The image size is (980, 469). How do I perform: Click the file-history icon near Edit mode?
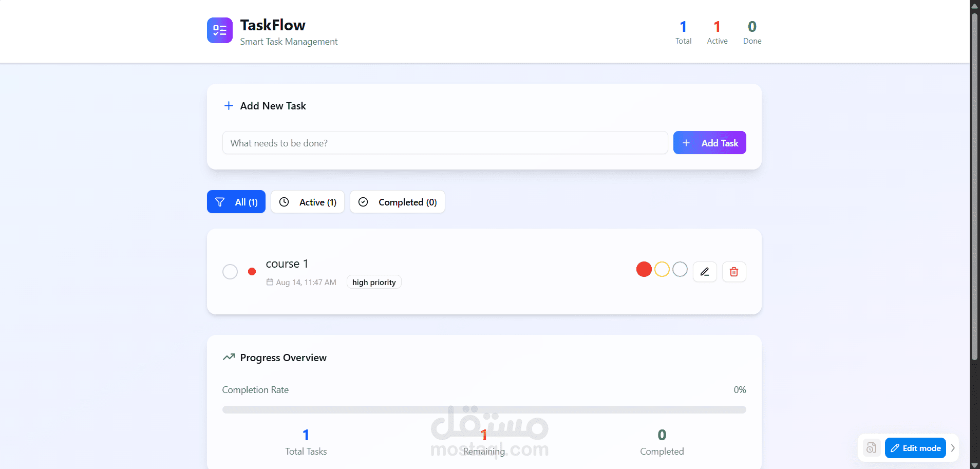(x=872, y=447)
